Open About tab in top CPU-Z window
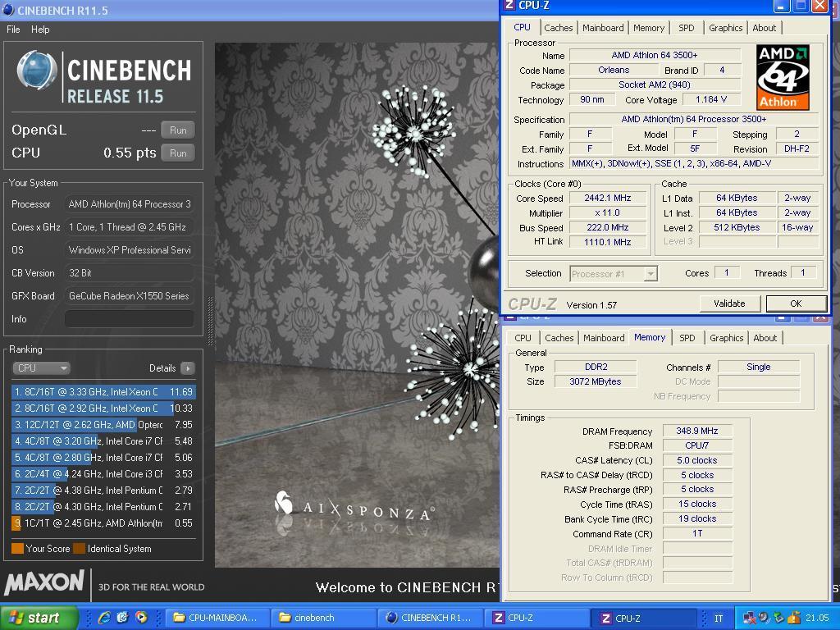This screenshot has width=840, height=630. pos(764,28)
